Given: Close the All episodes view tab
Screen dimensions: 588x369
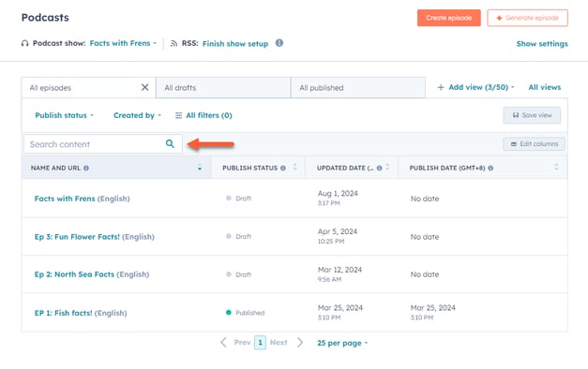Looking at the screenshot, I should coord(144,87).
